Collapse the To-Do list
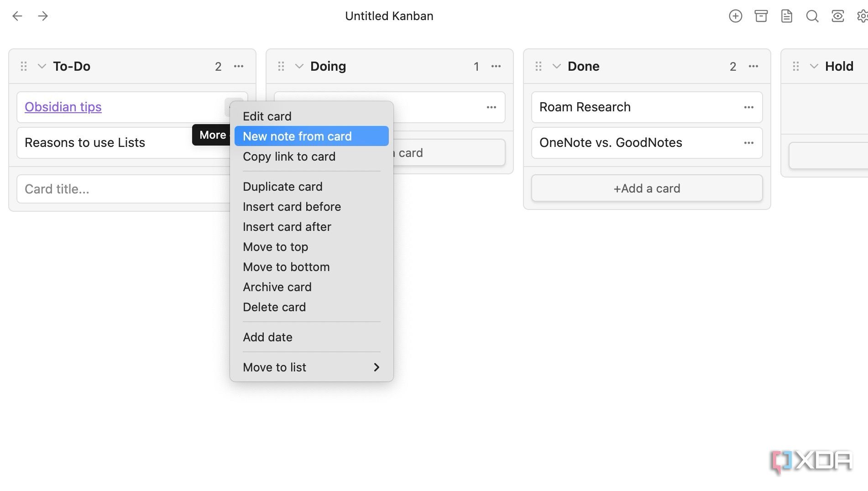This screenshot has height=491, width=868. click(x=42, y=66)
